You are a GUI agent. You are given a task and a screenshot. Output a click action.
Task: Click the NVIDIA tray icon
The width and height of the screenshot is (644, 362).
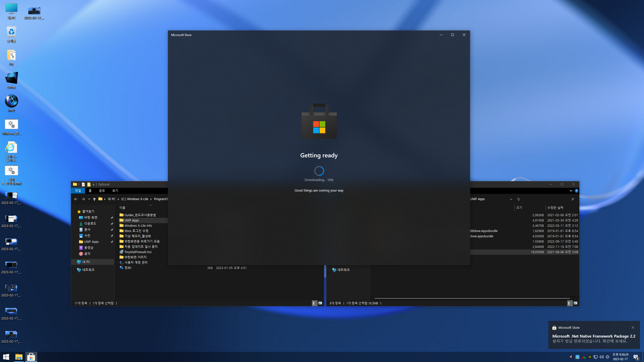[x=589, y=357]
